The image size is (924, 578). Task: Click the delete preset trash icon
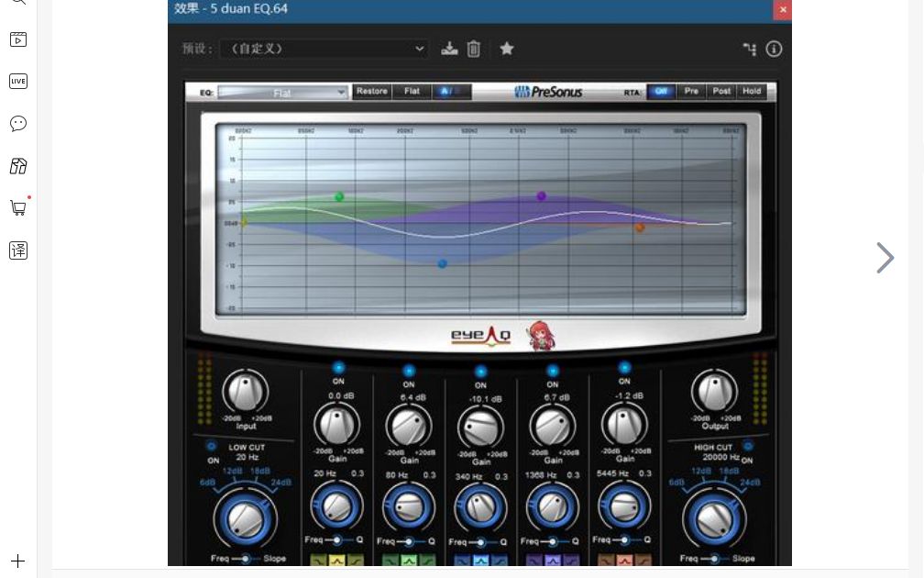[x=473, y=49]
